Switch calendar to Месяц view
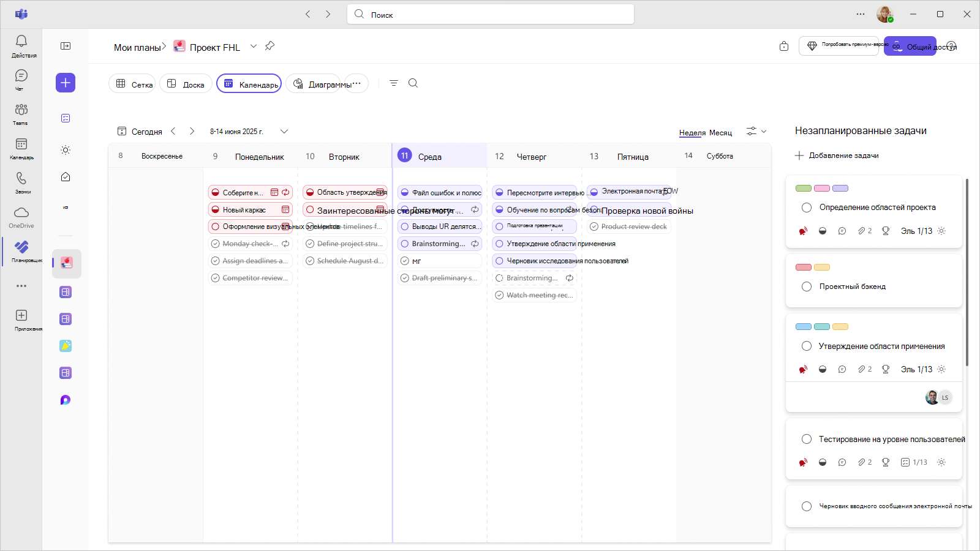Screen dimensions: 980x551 click(x=720, y=133)
